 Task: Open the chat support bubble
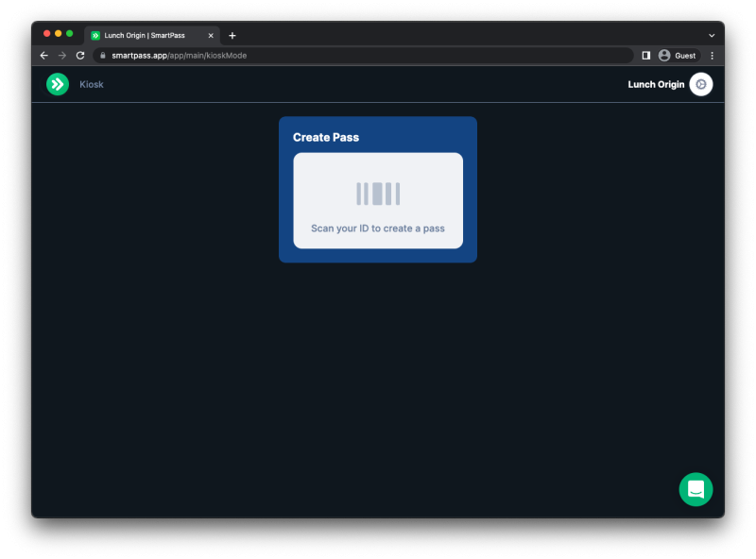[696, 489]
